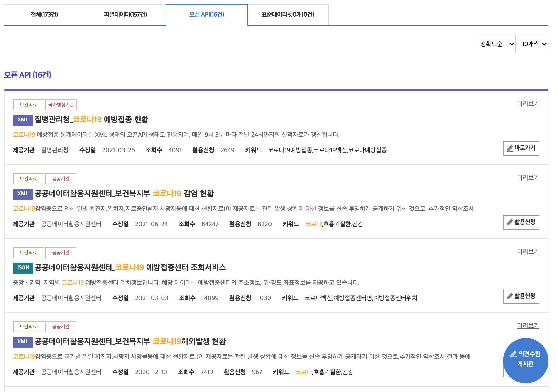
Task: Select the 오픈 API(16건) tab
Action: (x=207, y=15)
